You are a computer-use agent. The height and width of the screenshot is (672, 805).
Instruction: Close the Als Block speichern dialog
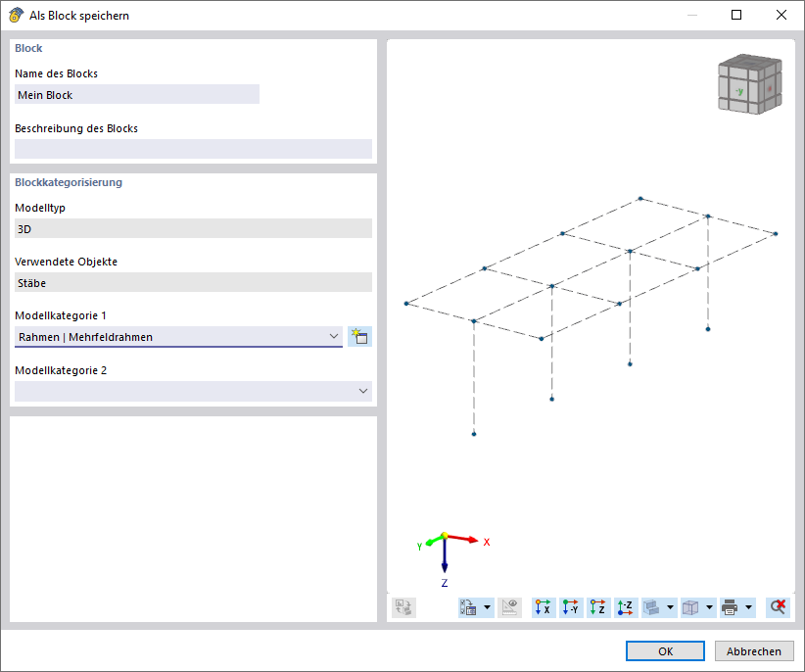click(781, 15)
